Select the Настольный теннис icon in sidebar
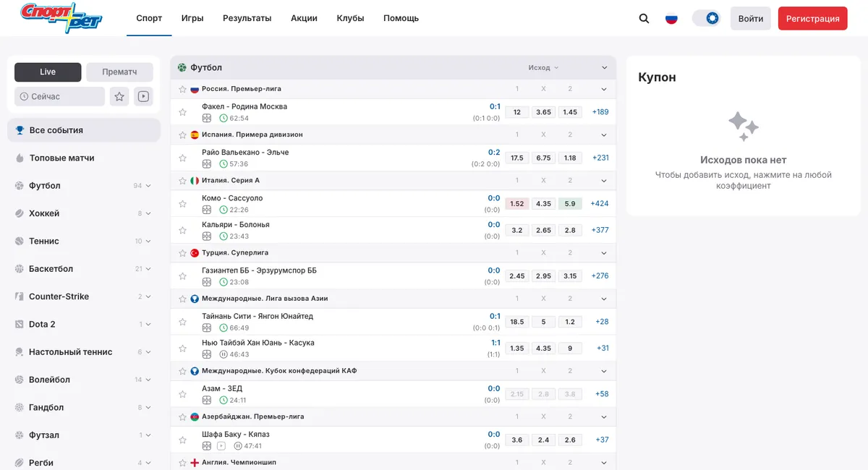Screen dimensions: 868x470 tap(20, 352)
